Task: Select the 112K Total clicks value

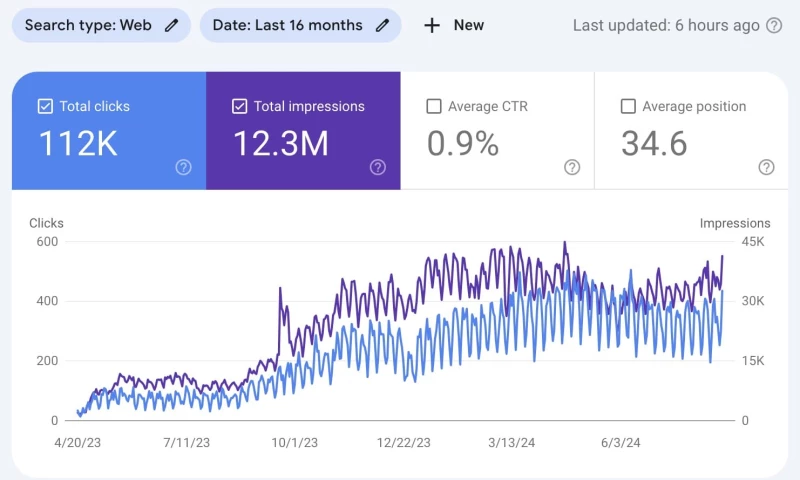Action: point(78,144)
